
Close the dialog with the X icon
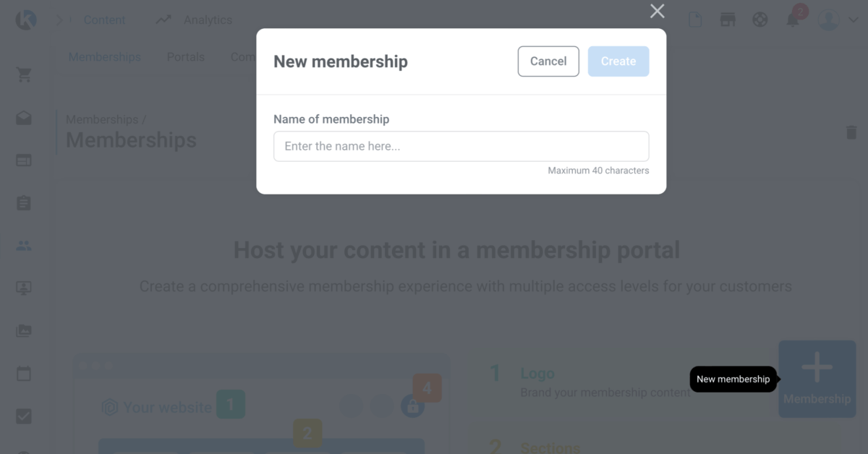click(x=657, y=11)
